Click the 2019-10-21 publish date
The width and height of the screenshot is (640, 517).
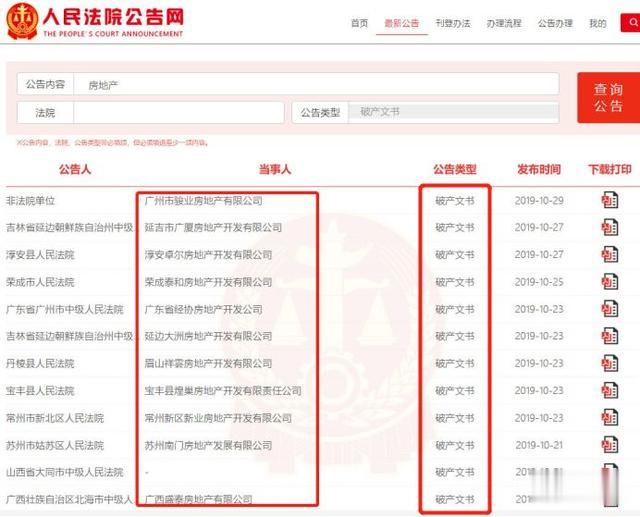click(539, 445)
